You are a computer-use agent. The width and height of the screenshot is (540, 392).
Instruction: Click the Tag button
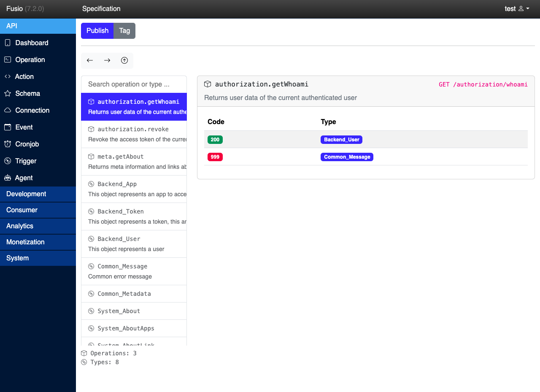point(124,31)
